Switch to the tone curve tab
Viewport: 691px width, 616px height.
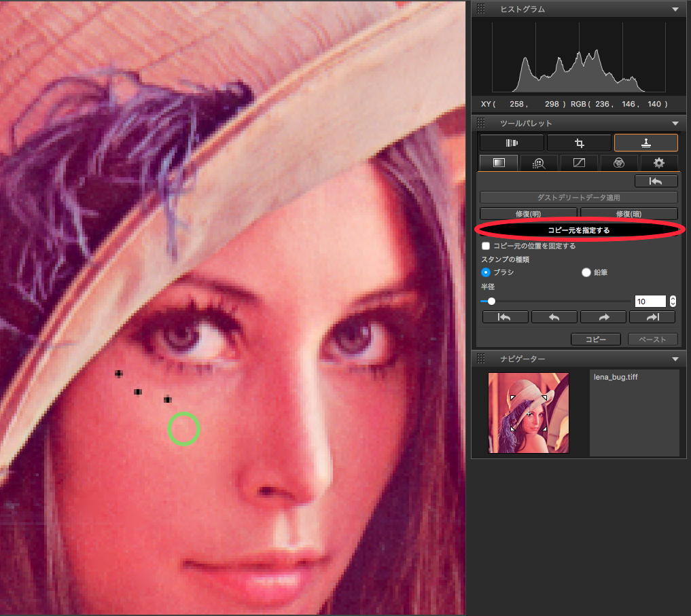pos(579,163)
